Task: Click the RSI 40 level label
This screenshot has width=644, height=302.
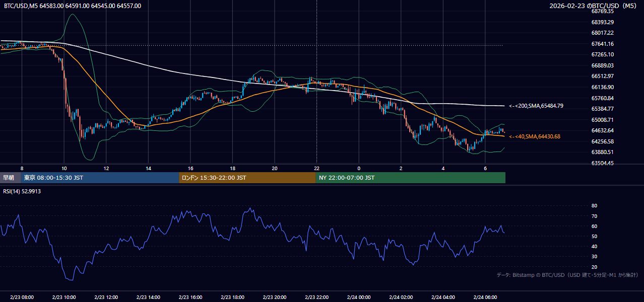Action: click(x=594, y=247)
